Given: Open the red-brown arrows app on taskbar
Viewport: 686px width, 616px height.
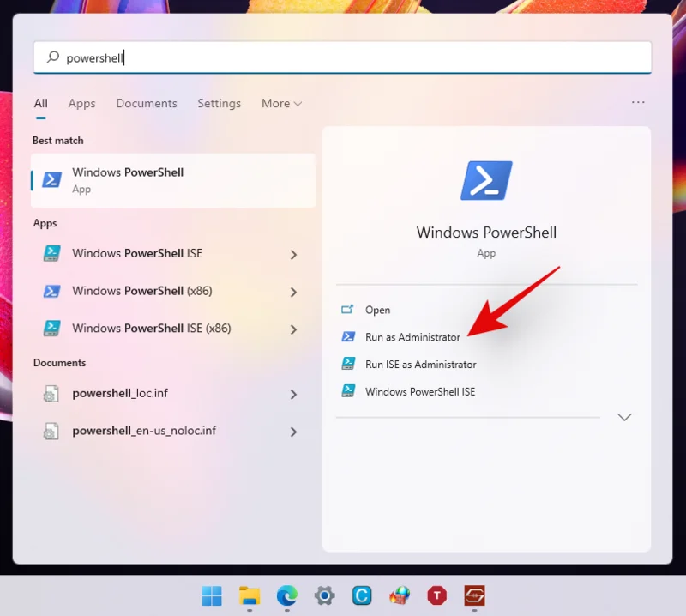Looking at the screenshot, I should [x=475, y=596].
